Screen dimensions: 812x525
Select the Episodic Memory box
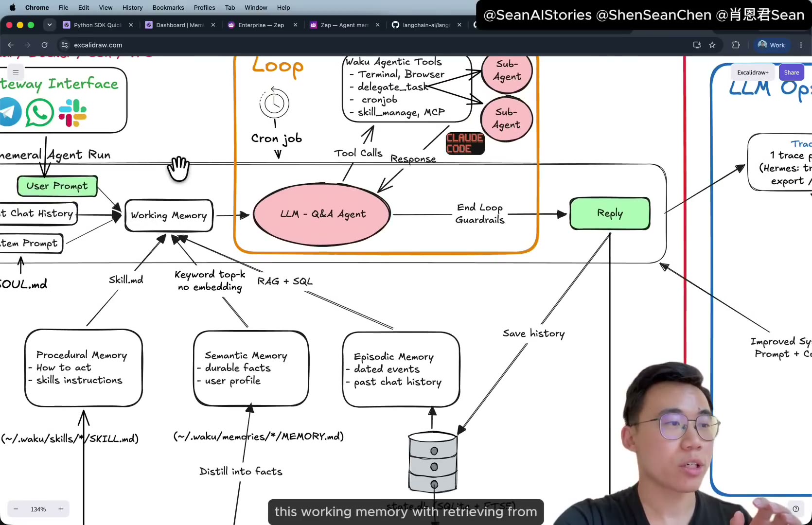[x=401, y=369]
